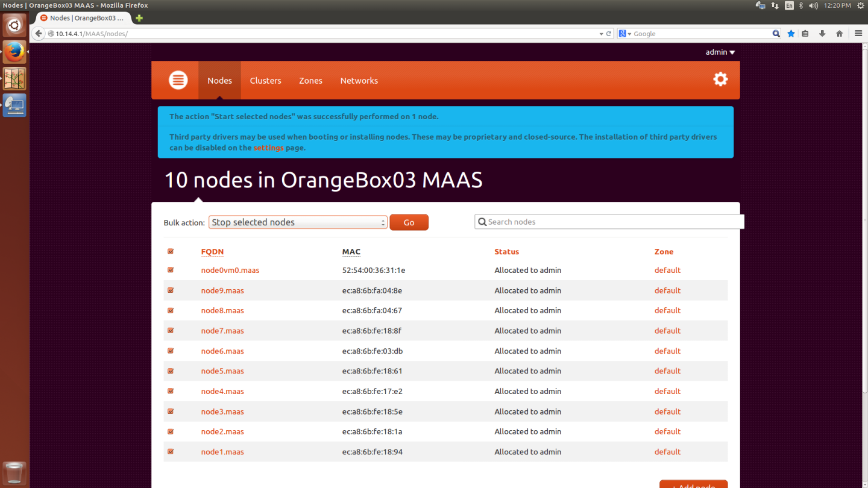Viewport: 868px width, 488px height.
Task: Open the map-like third launcher icon
Action: click(x=14, y=79)
